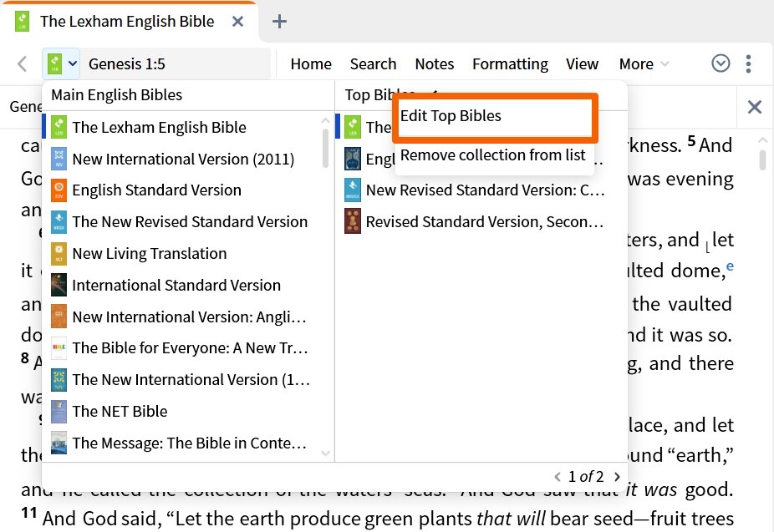Viewport: 774px width, 532px height.
Task: Open footnote e after dome
Action: click(x=730, y=266)
